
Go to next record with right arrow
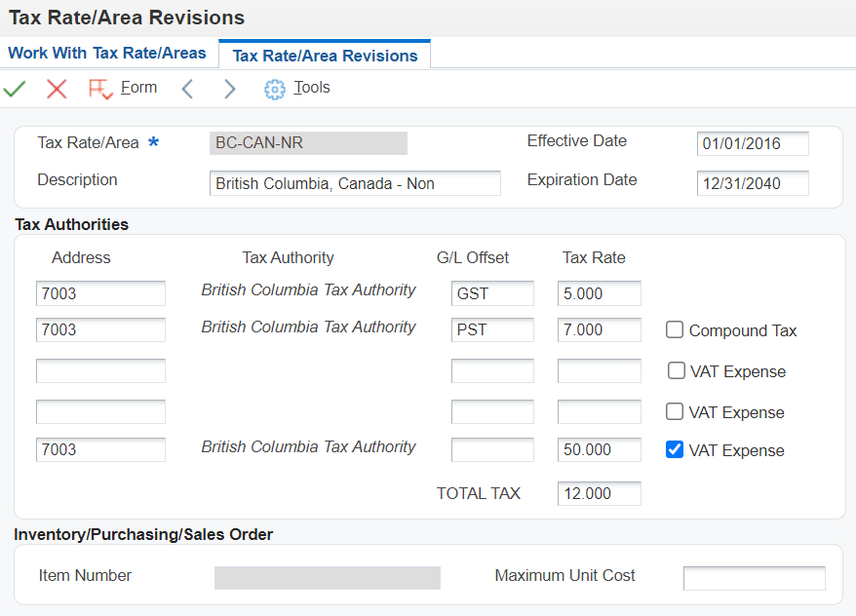coord(229,89)
